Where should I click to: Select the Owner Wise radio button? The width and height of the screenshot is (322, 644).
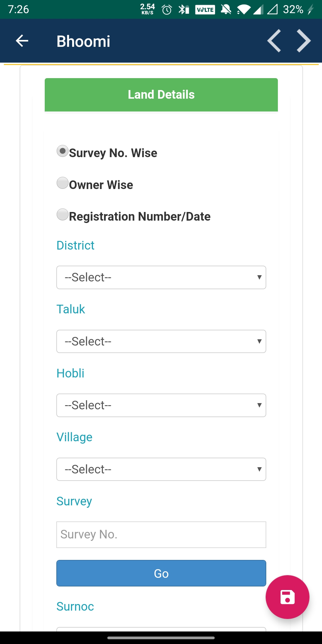click(x=62, y=183)
